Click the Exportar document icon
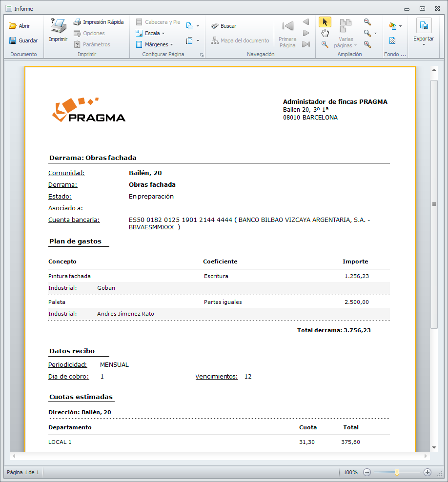448x482 pixels. pyautogui.click(x=424, y=25)
